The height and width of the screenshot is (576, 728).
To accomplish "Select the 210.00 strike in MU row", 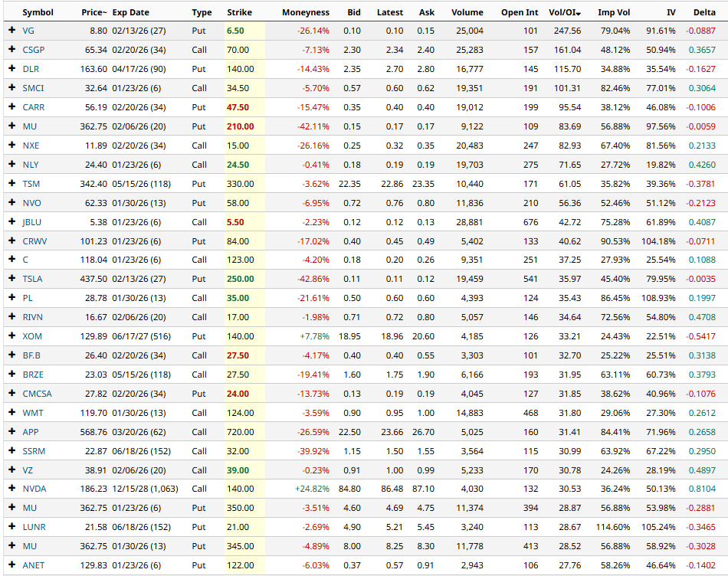I will [x=240, y=126].
